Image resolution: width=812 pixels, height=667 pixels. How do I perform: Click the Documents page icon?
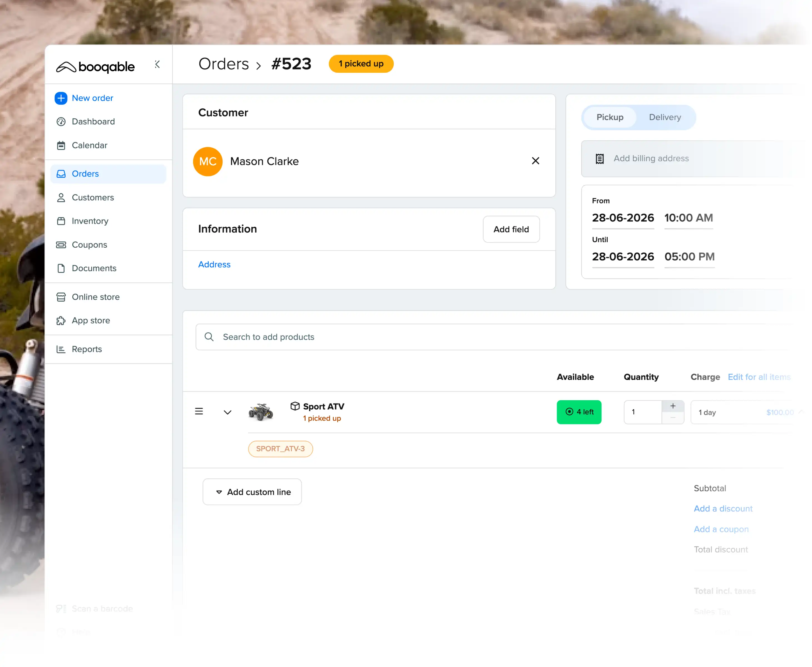tap(61, 268)
